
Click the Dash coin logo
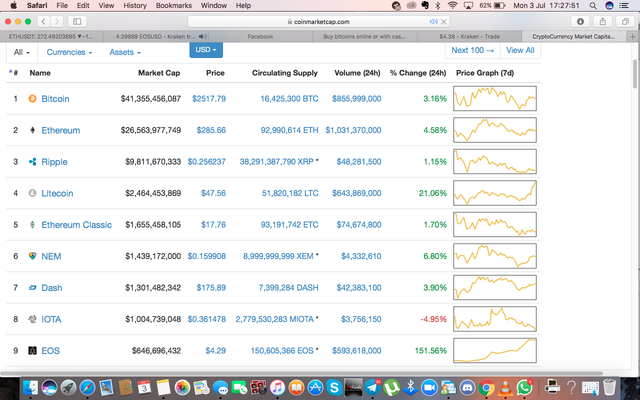tap(32, 288)
